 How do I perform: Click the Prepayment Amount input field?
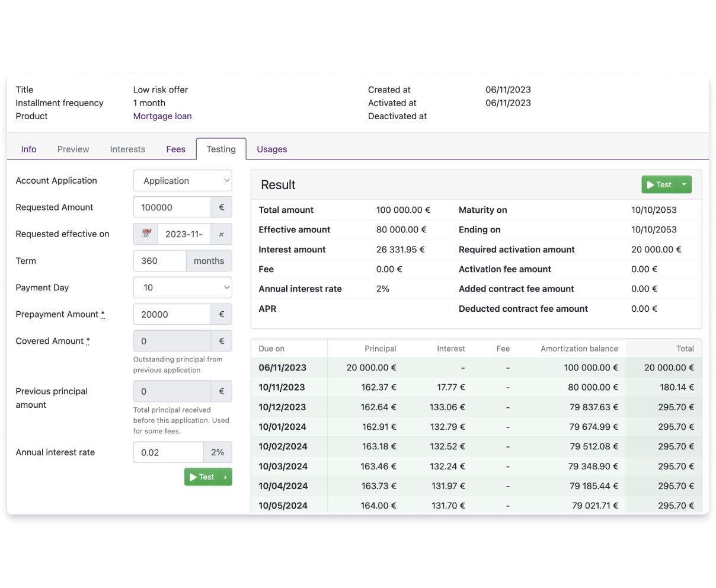tap(172, 314)
